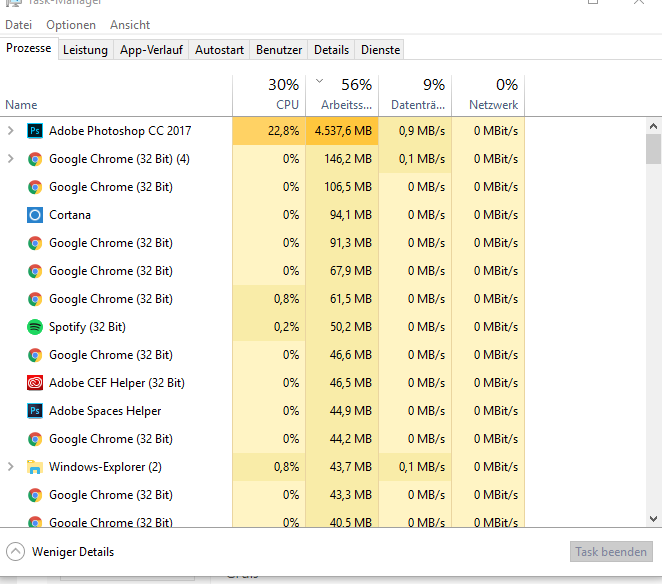662x584 pixels.
Task: Switch to the Details tab
Action: [331, 50]
